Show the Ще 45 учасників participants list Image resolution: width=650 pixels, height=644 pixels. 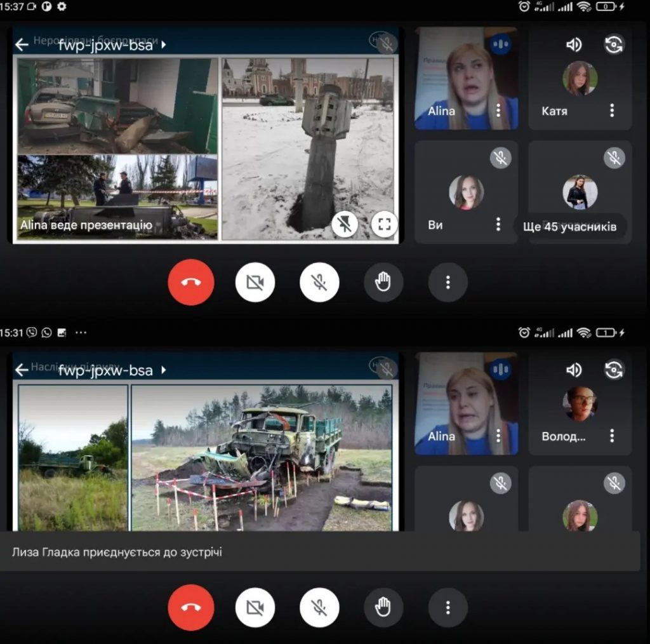click(569, 227)
